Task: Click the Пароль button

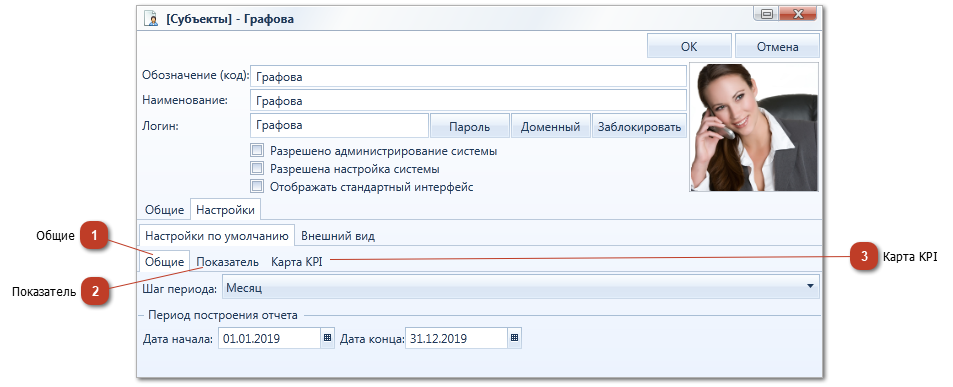Action: pos(470,127)
